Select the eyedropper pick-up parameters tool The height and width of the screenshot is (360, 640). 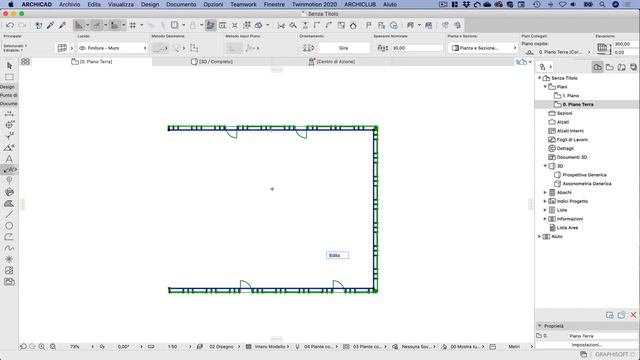[x=51, y=25]
